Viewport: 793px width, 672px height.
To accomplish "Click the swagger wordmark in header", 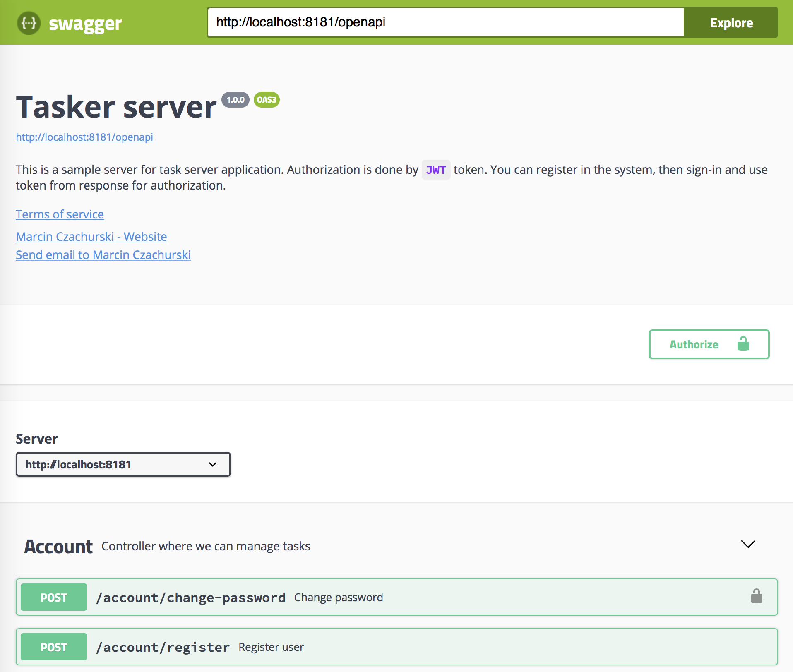I will (85, 24).
